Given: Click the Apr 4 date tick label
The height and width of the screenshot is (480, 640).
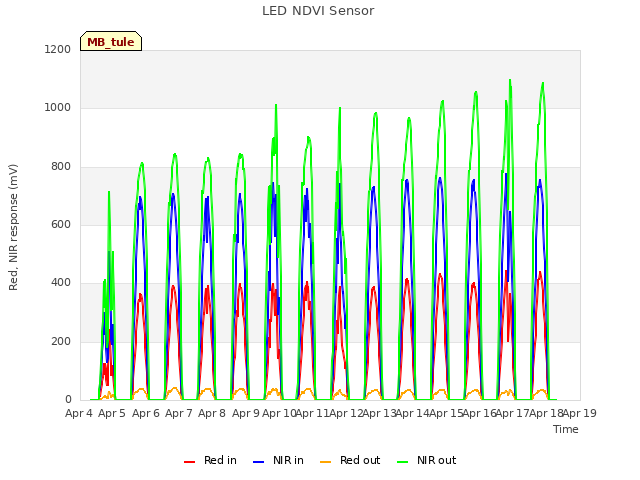Looking at the screenshot, I should pyautogui.click(x=79, y=413).
